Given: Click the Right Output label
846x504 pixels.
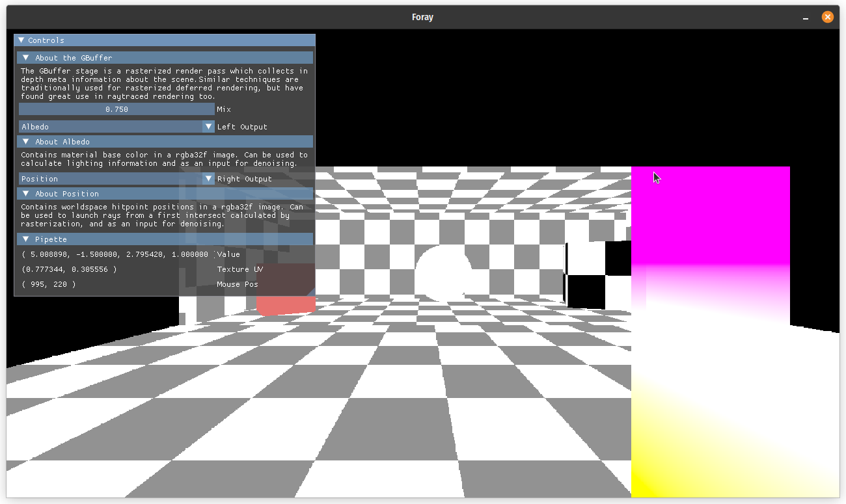Looking at the screenshot, I should [245, 179].
